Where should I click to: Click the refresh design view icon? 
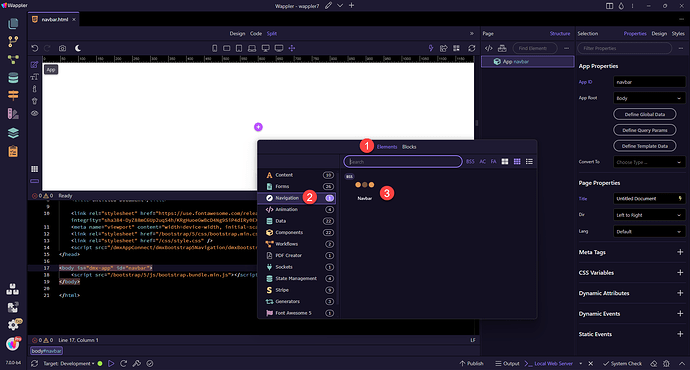(x=472, y=48)
